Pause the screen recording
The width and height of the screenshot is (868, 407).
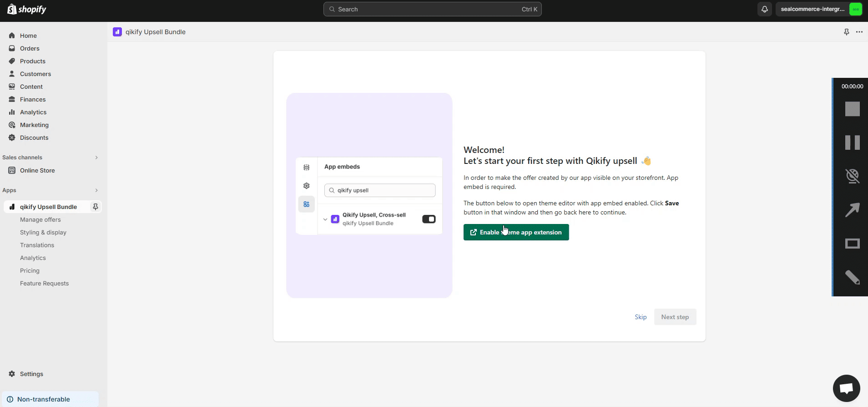coord(853,142)
